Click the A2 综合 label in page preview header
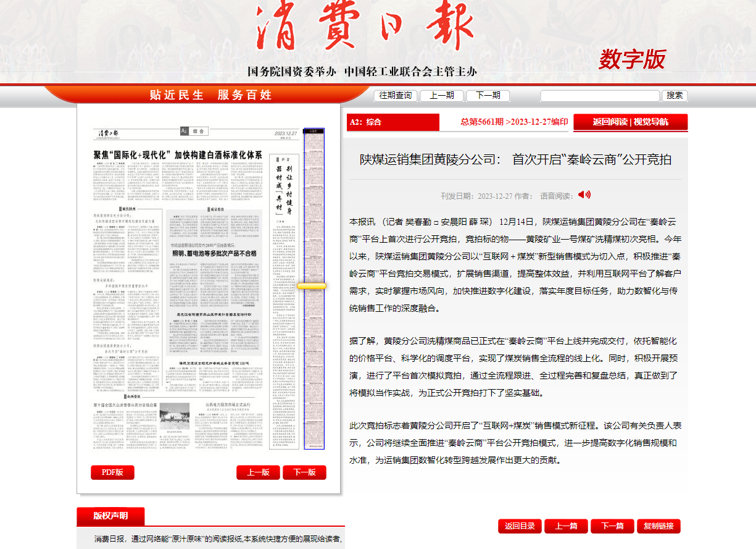Viewport: 756px width, 549px height. (193, 132)
